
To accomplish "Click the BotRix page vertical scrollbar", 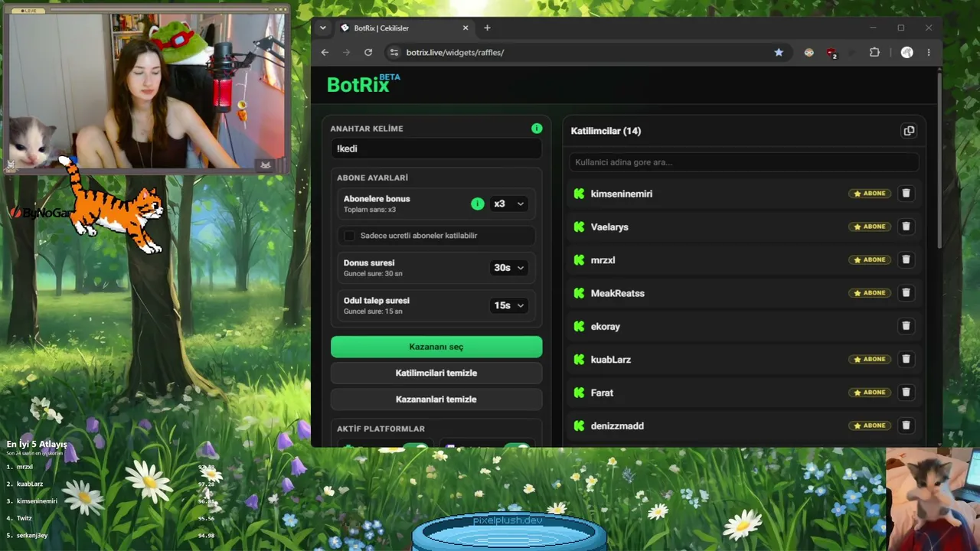I will tap(939, 161).
